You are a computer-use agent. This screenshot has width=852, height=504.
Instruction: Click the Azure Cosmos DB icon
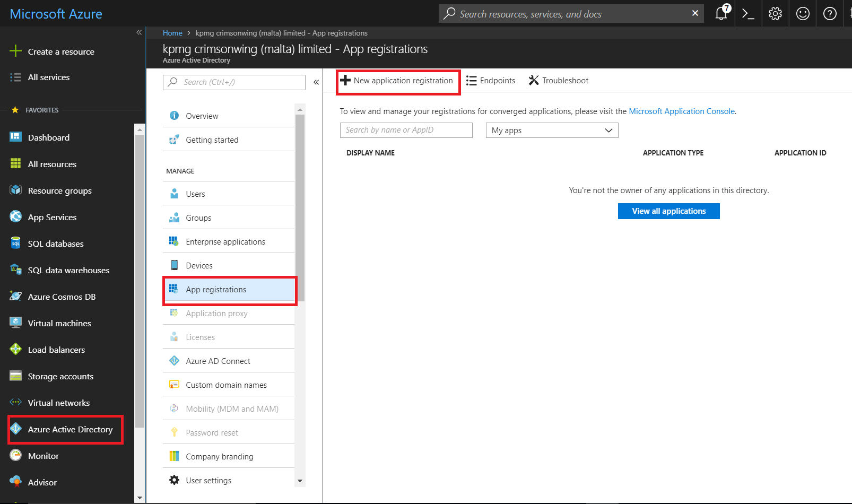[15, 296]
